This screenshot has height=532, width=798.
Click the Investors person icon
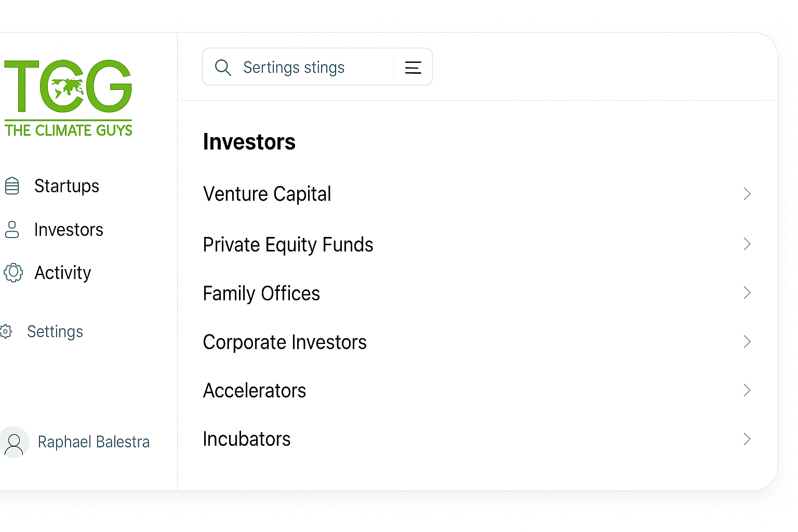(x=12, y=230)
